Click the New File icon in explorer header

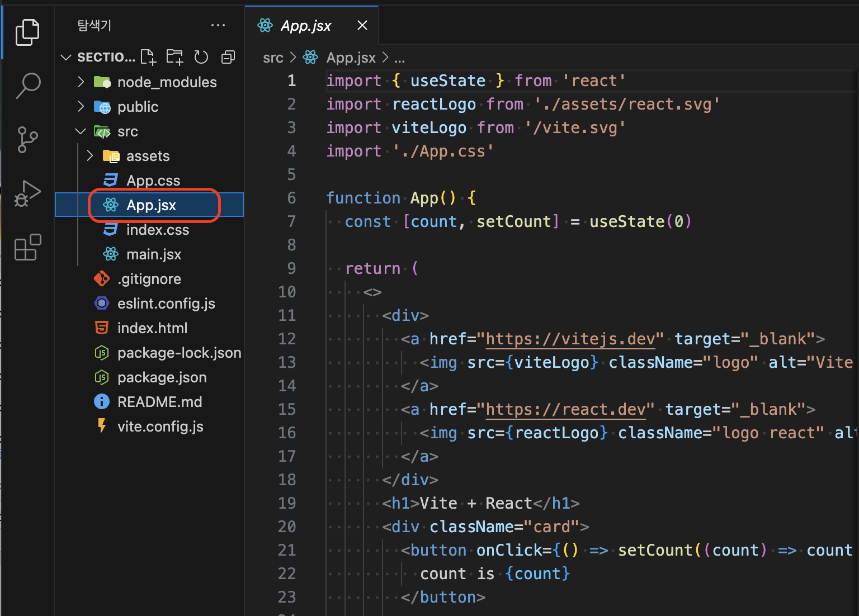tap(148, 57)
